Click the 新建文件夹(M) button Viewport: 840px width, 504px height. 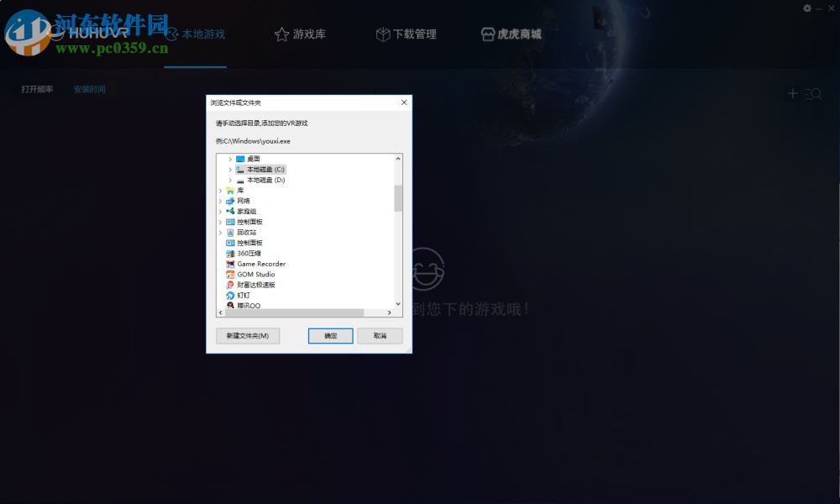coord(247,335)
